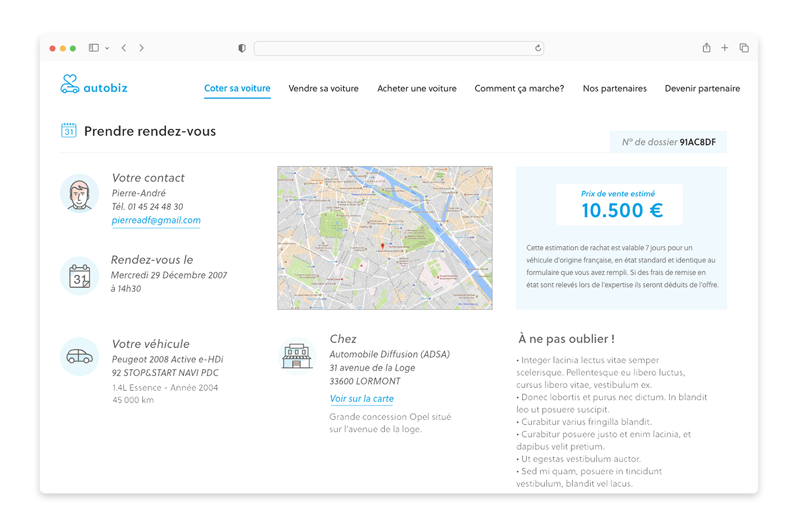This screenshot has height=532, width=798.
Task: Open the browser share icon
Action: [707, 48]
